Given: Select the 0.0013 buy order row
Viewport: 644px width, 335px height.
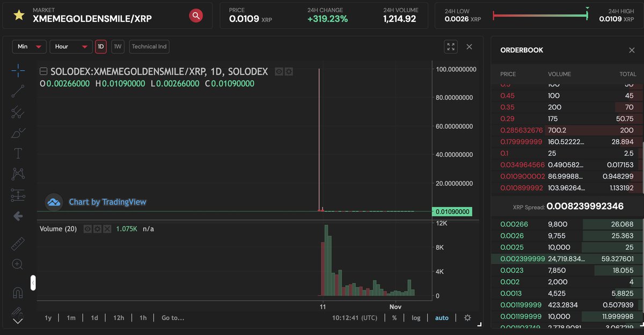Looking at the screenshot, I should [x=567, y=294].
